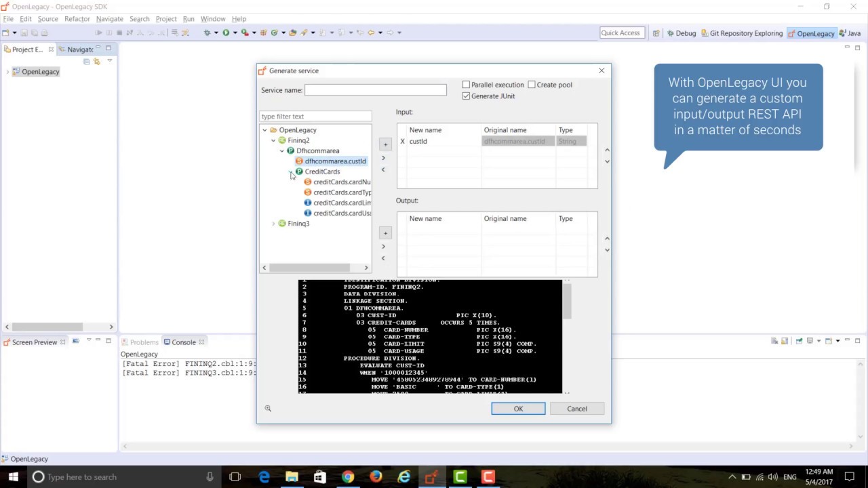This screenshot has width=868, height=488.
Task: Click the plus button beside Input table
Action: (385, 144)
